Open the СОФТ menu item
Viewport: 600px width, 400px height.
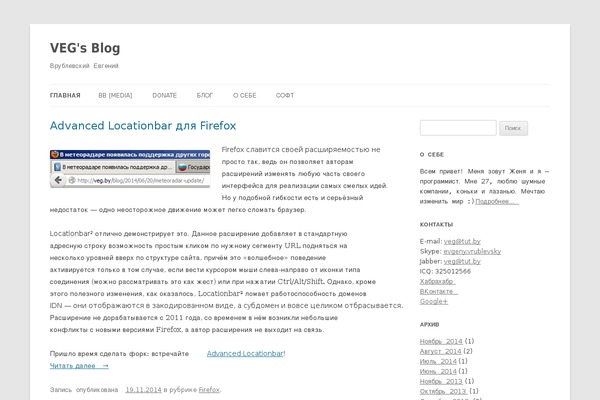[285, 95]
